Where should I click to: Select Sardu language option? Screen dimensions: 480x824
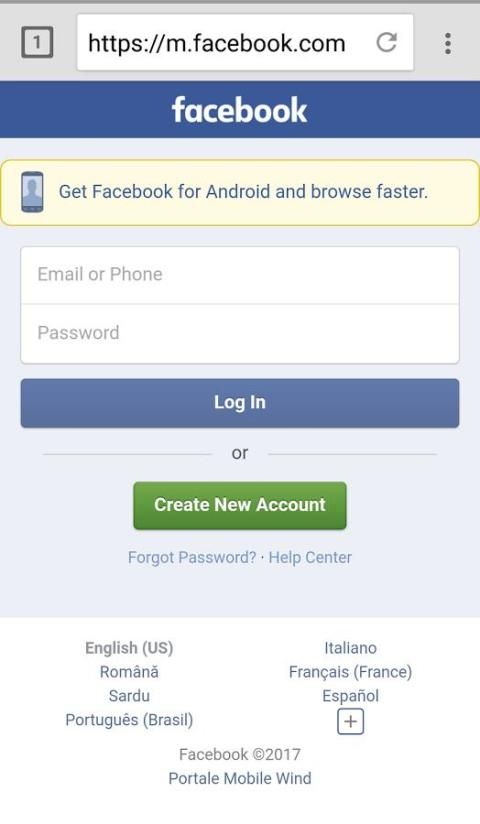click(129, 696)
